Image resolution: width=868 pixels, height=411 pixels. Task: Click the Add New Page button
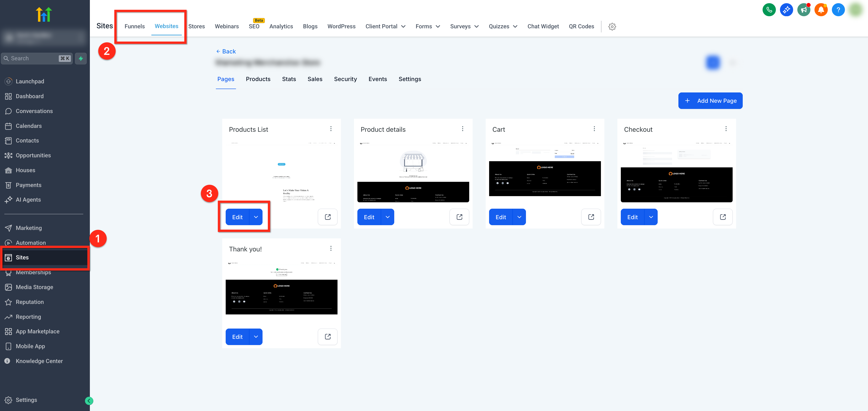[x=710, y=101]
